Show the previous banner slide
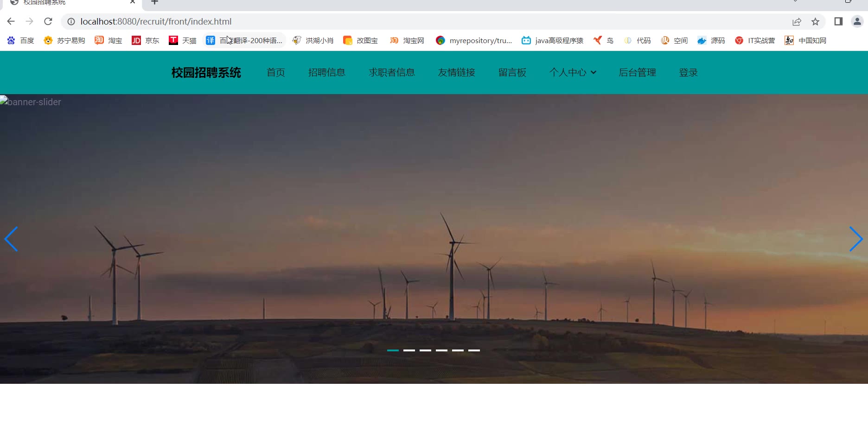Screen dimensions: 868x445 [x=11, y=239]
